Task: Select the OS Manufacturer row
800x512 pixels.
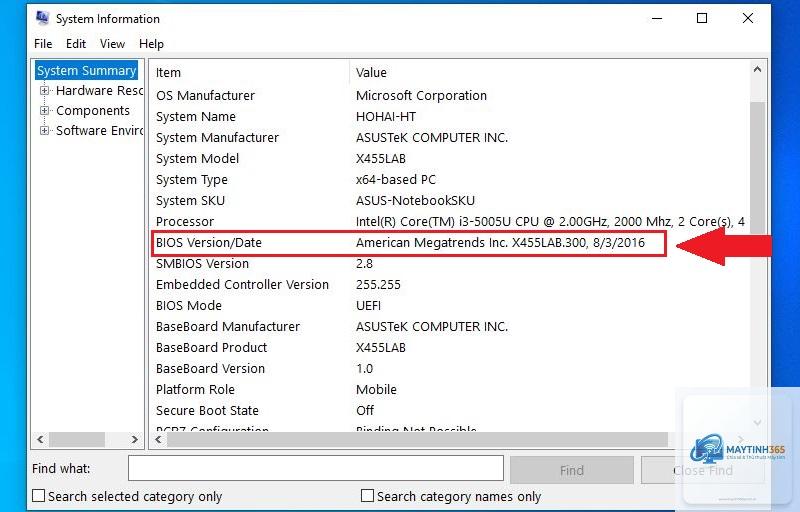Action: click(450, 95)
